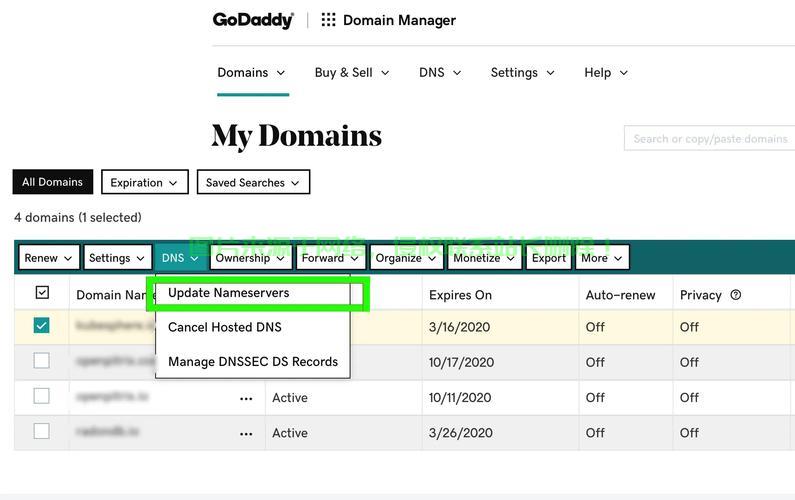Click the GoDaddy logo
The height and width of the screenshot is (500, 795).
point(253,20)
